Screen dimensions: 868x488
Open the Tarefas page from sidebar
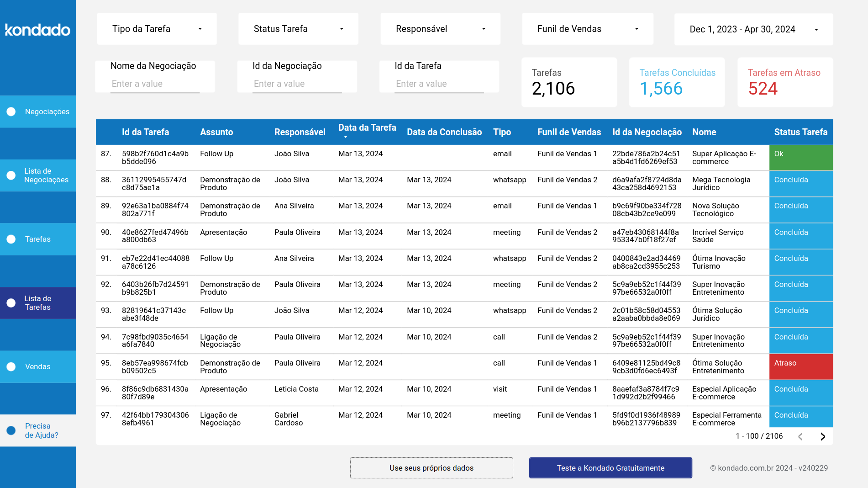[x=38, y=239]
